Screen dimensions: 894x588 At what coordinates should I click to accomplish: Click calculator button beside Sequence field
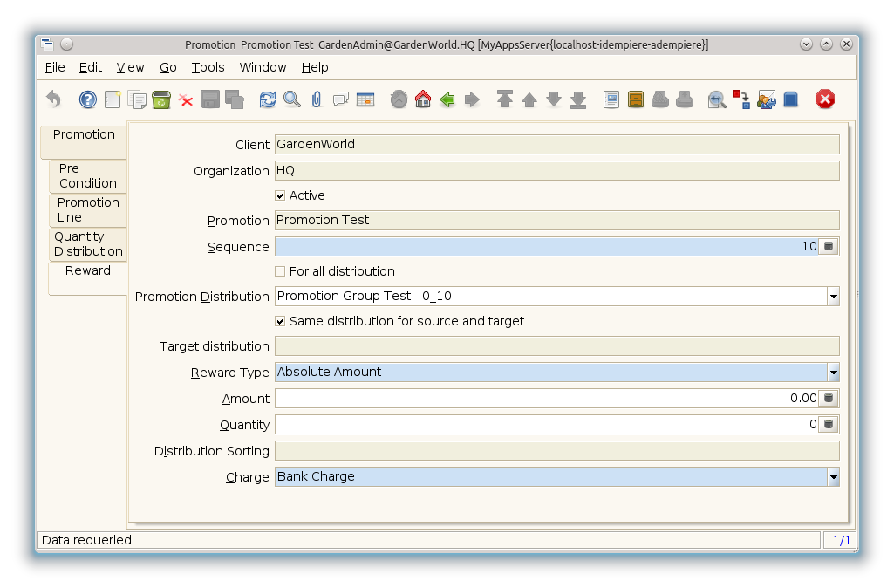pyautogui.click(x=829, y=247)
